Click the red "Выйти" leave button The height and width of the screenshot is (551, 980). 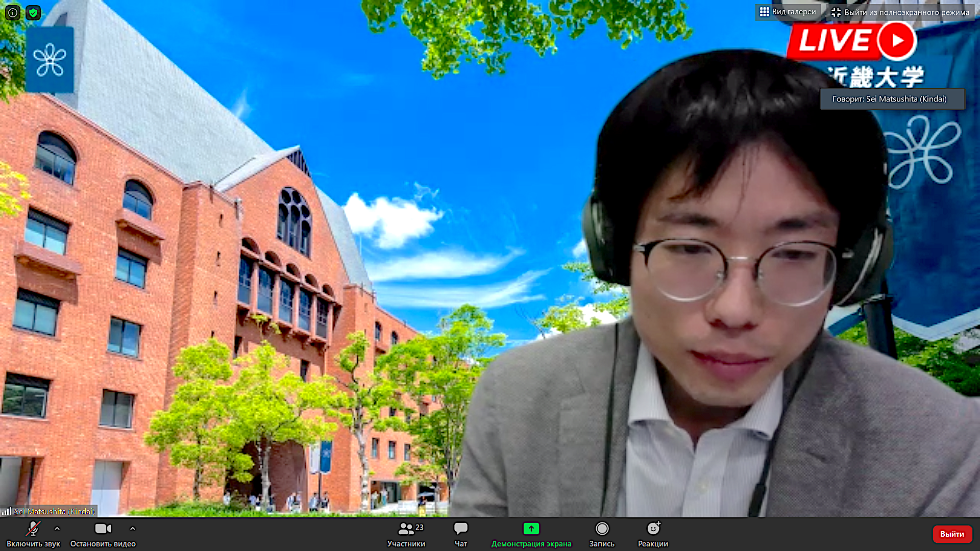tap(952, 534)
